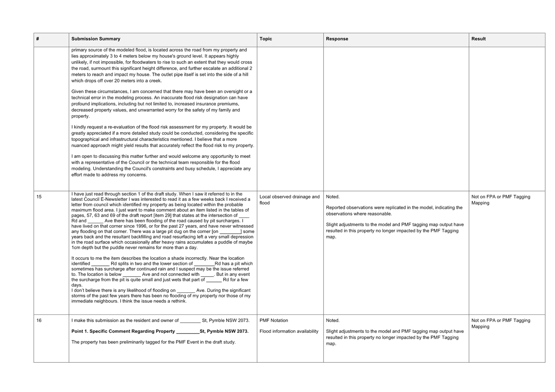This screenshot has height=392, width=555.
Task: Click 'The property has been preliminarily tagged' sentence
Action: (153, 342)
